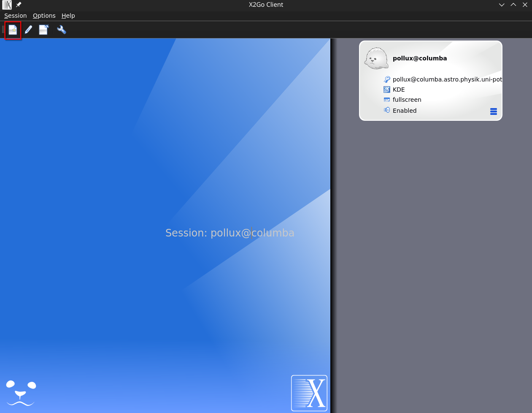Click the KDE icon in session card
Viewport: 532px width, 413px height.
pos(387,90)
